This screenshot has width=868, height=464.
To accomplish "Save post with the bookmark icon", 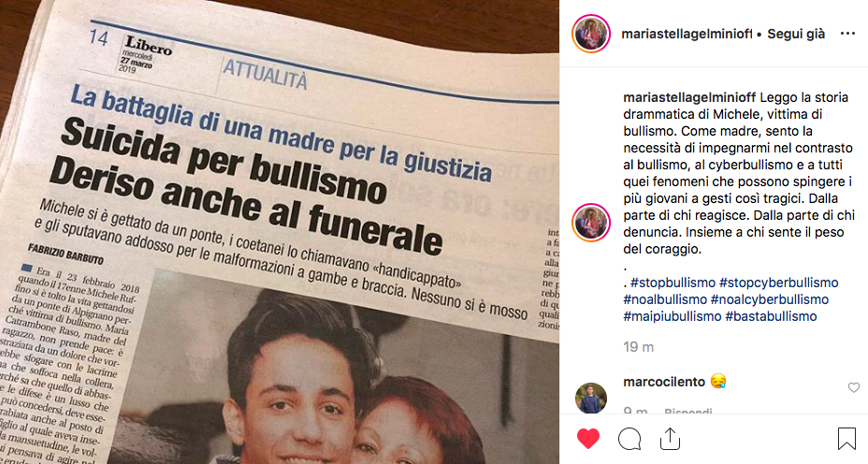I will tap(846, 439).
